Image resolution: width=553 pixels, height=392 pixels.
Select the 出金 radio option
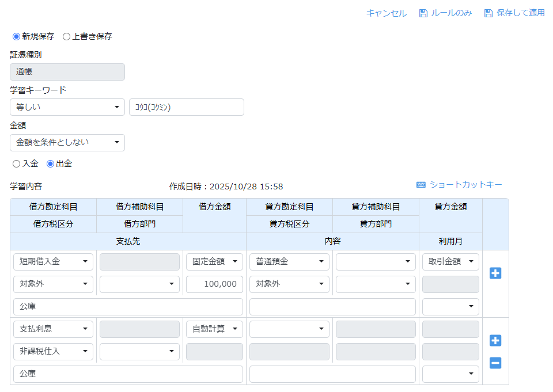(50, 164)
